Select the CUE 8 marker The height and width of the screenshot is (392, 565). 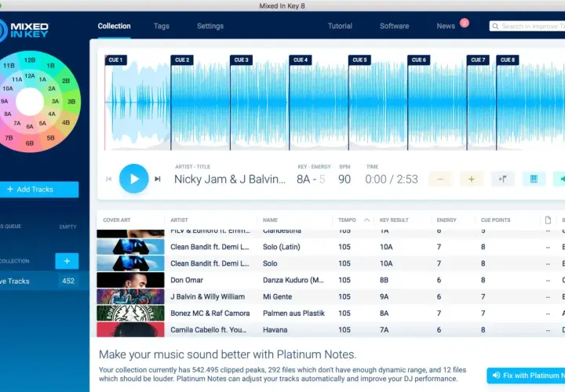[508, 60]
